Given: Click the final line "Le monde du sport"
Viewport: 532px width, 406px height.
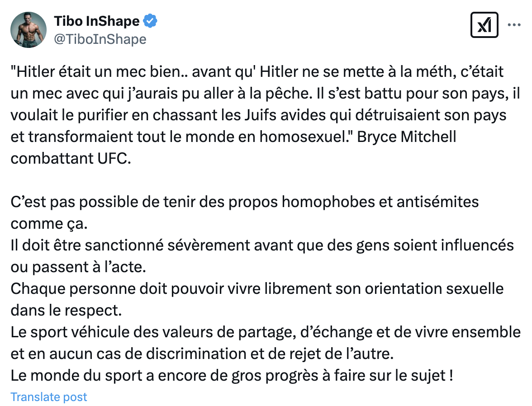Looking at the screenshot, I should (x=232, y=375).
